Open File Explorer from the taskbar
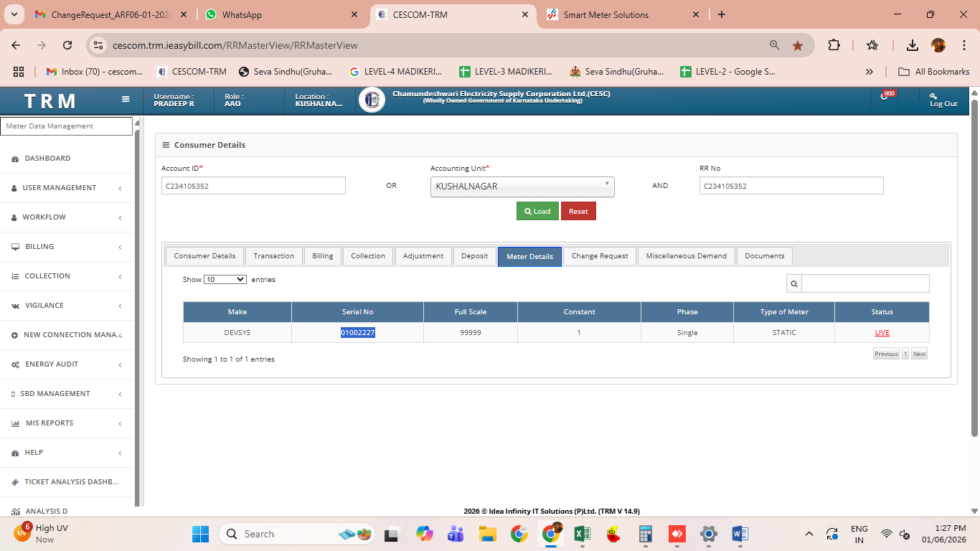 [488, 534]
